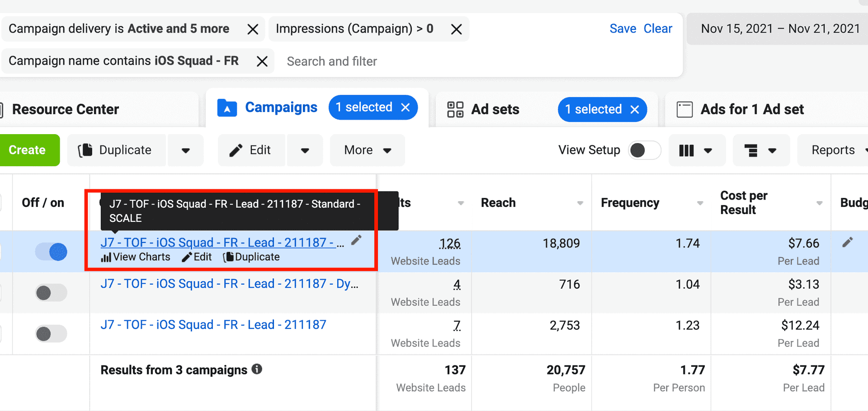Select the Edit pencil tool
The image size is (868, 411).
(251, 150)
